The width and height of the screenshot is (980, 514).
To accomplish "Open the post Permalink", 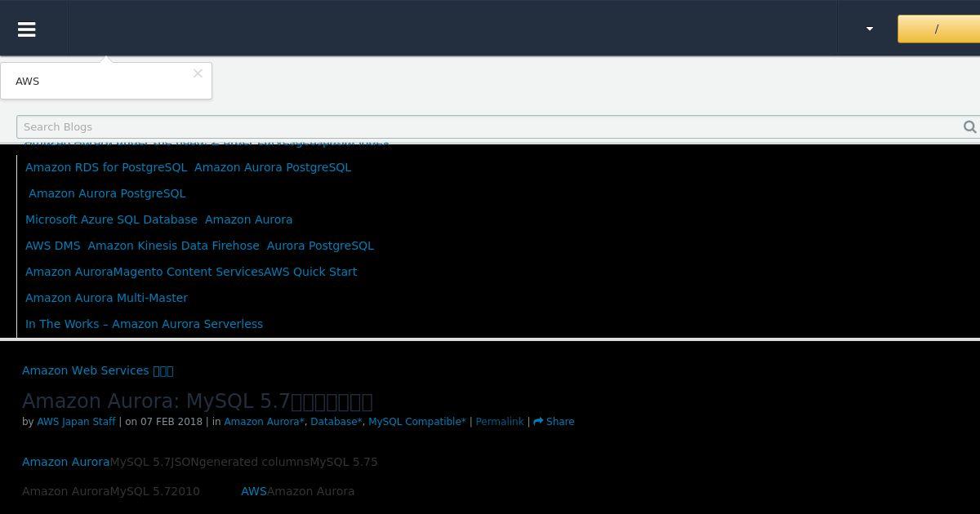I will coord(499,422).
